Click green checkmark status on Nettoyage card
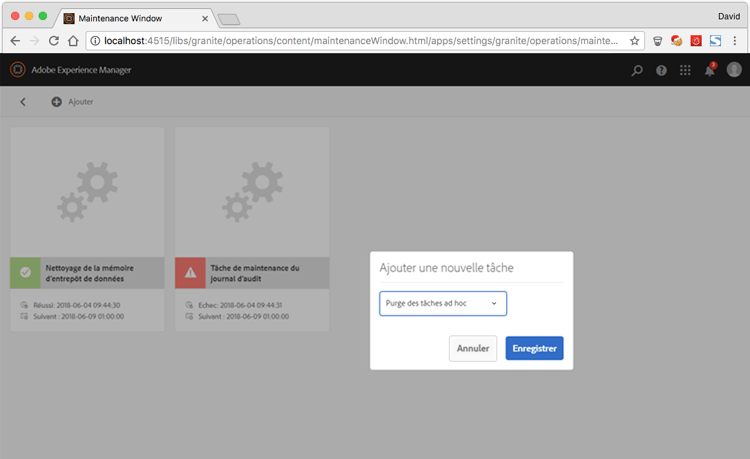 pyautogui.click(x=25, y=273)
